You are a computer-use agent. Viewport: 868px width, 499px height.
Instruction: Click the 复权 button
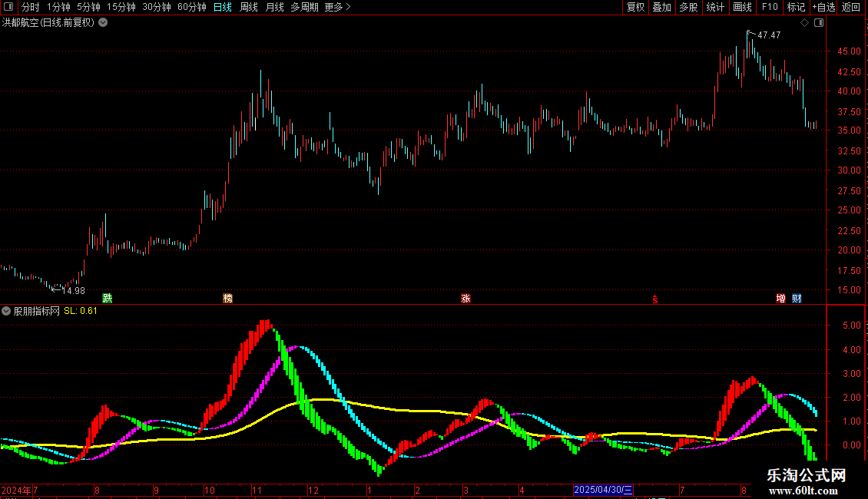[x=635, y=7]
